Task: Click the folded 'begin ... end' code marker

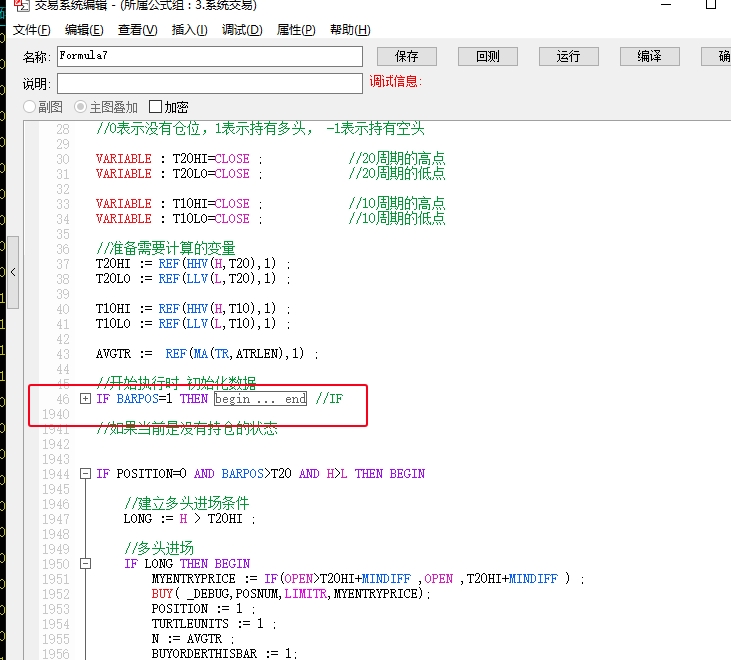Action: (260, 399)
